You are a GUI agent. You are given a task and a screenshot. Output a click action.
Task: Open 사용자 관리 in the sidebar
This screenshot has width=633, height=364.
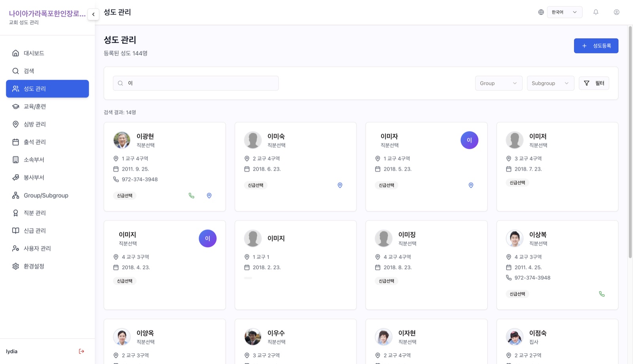(47, 248)
